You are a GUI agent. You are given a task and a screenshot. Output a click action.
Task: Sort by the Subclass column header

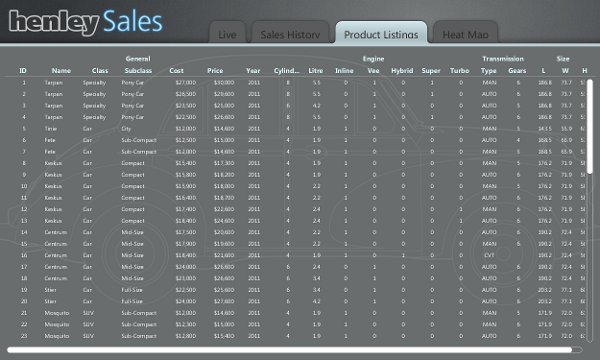click(x=138, y=70)
